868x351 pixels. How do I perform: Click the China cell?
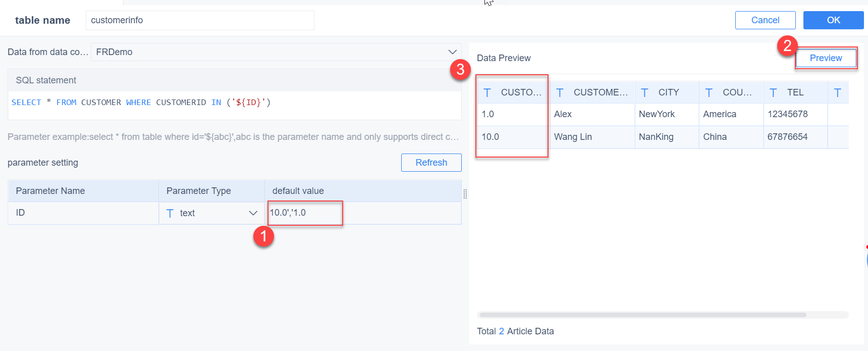[731, 137]
